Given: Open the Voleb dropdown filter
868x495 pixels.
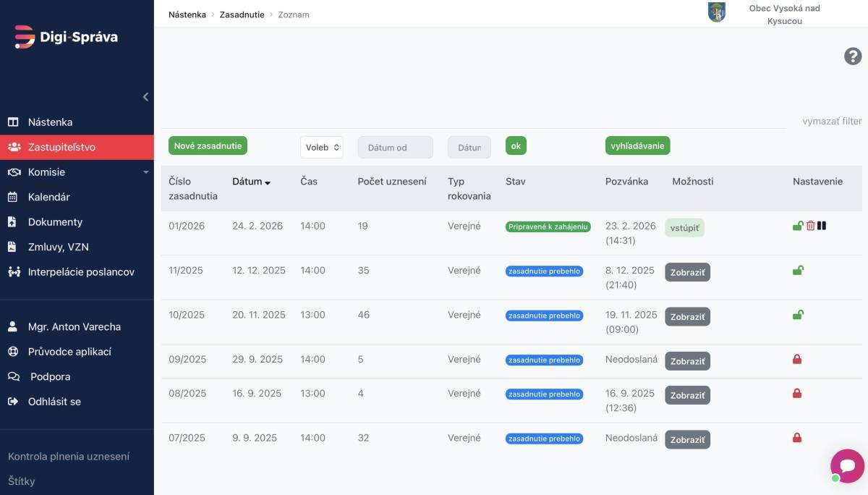Looking at the screenshot, I should point(321,147).
